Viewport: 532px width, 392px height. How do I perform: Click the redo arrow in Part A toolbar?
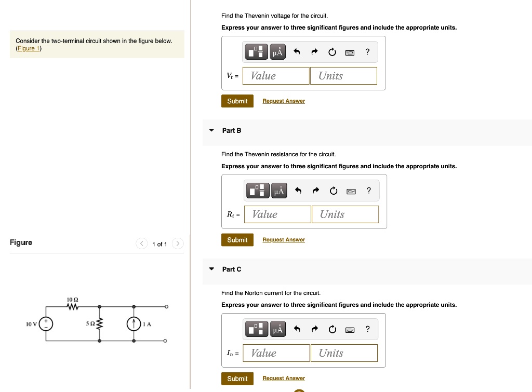314,51
